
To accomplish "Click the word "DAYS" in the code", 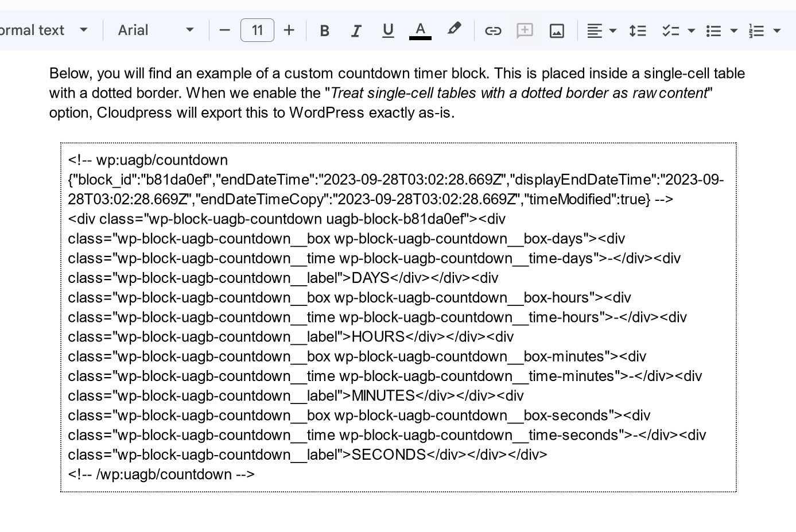I will 371,278.
